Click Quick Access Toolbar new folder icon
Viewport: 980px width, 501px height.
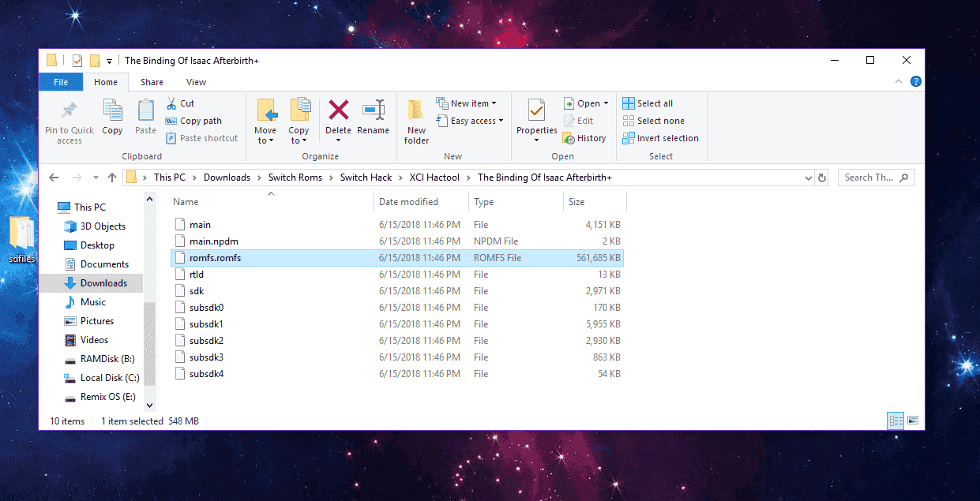click(x=95, y=61)
